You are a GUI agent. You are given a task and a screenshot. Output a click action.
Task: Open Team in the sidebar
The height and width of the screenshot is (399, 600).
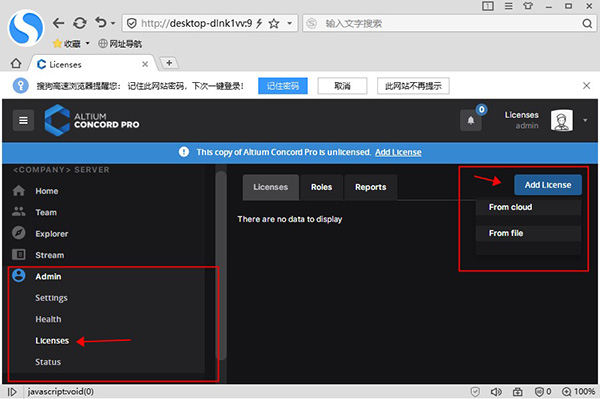[46, 212]
